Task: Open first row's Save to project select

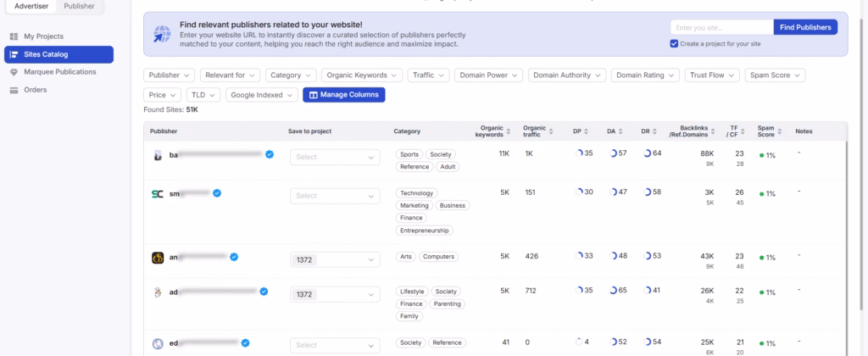Action: point(335,157)
